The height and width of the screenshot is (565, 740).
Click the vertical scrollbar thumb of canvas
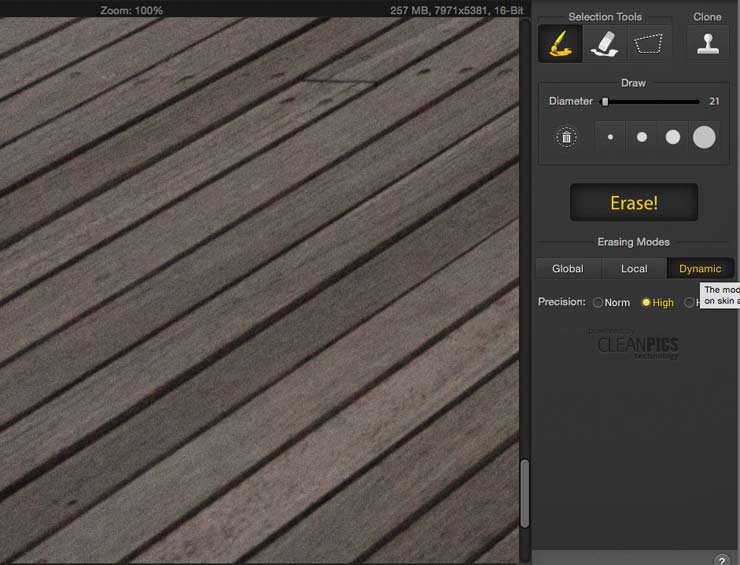point(524,494)
